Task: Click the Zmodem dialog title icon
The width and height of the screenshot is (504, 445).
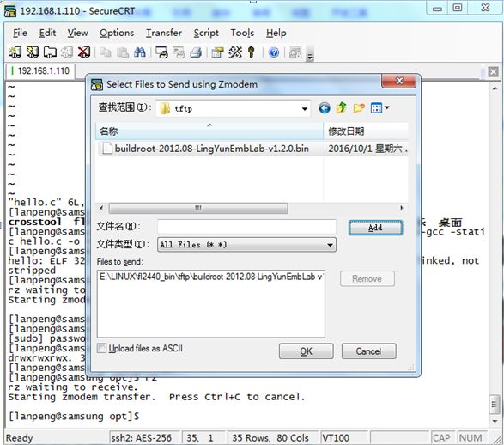Action: click(x=97, y=84)
